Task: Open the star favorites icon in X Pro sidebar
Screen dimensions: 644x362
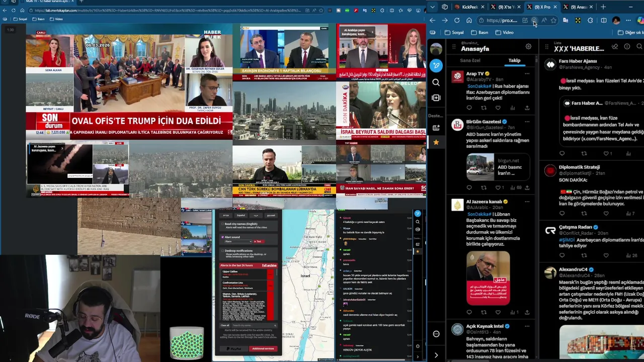Action: pos(436,142)
